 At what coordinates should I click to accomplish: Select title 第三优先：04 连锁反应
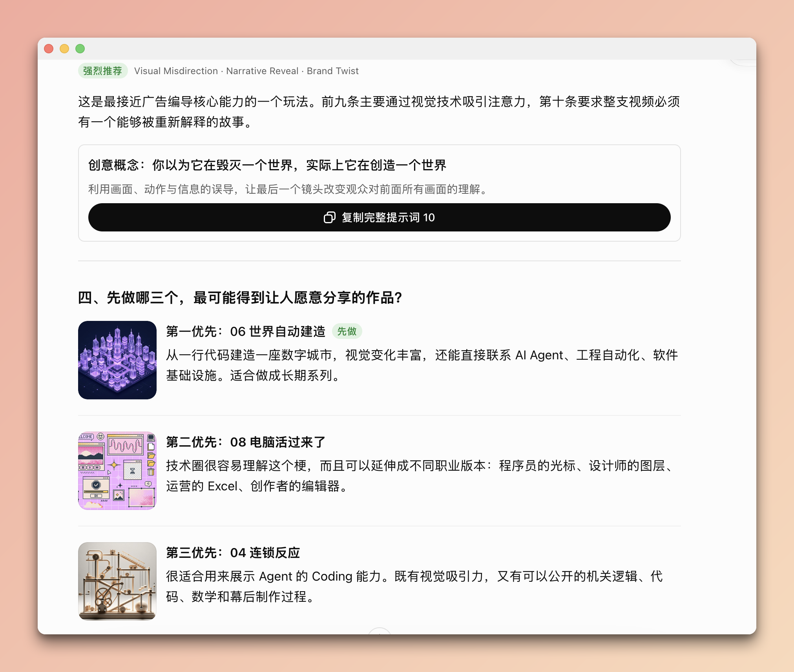click(x=233, y=553)
